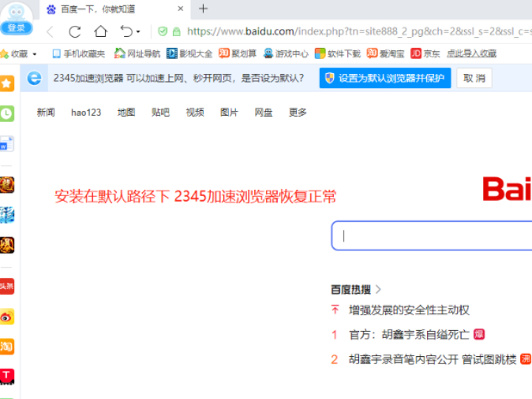The image size is (532, 399).
Task: Open Weibo icon in sidebar
Action: pos(7,316)
